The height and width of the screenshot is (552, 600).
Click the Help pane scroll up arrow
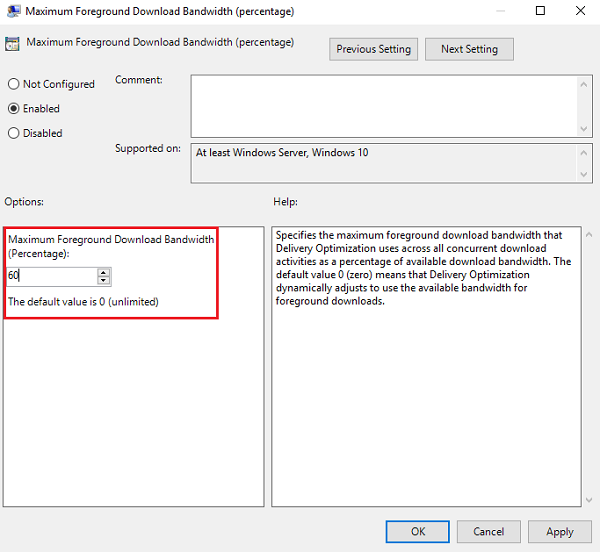(589, 234)
